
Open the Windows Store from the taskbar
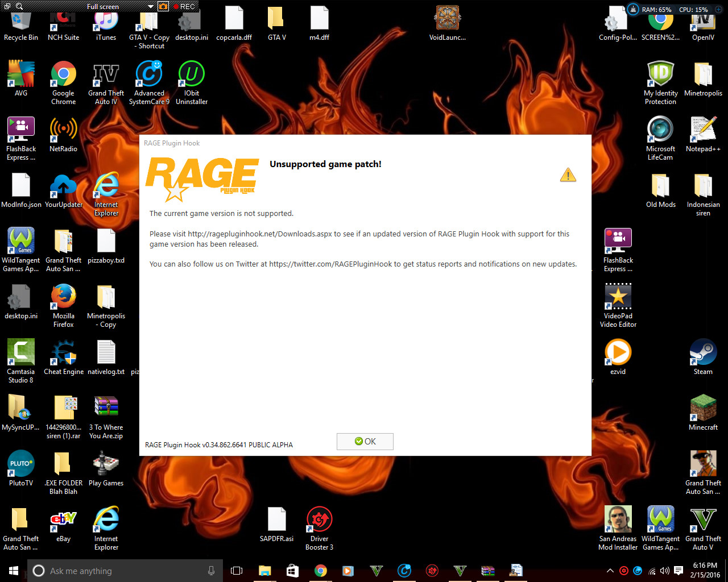[x=292, y=571]
